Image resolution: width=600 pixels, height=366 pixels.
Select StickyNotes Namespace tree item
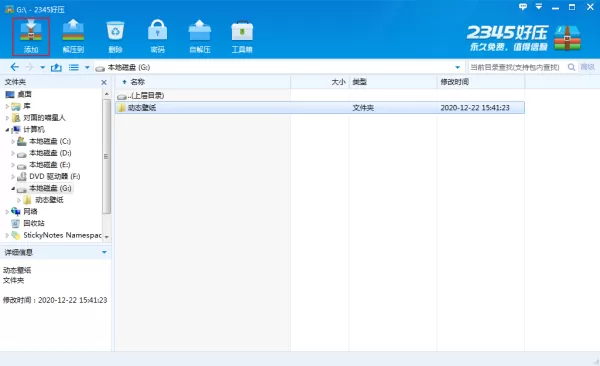(62, 235)
